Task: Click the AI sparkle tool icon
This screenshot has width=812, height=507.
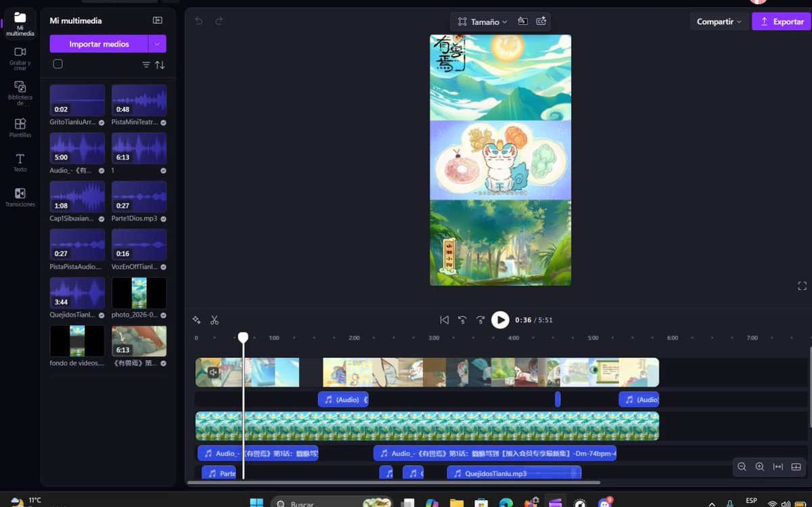Action: pyautogui.click(x=197, y=319)
